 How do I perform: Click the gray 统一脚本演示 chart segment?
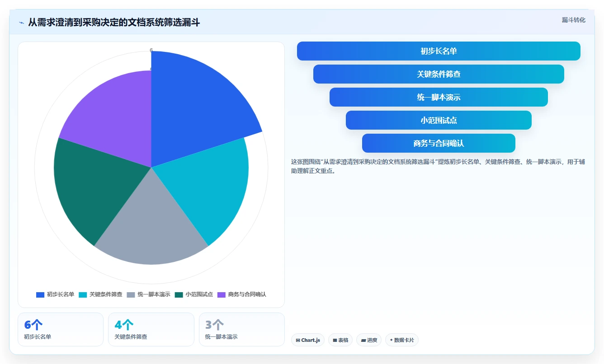[x=151, y=226]
